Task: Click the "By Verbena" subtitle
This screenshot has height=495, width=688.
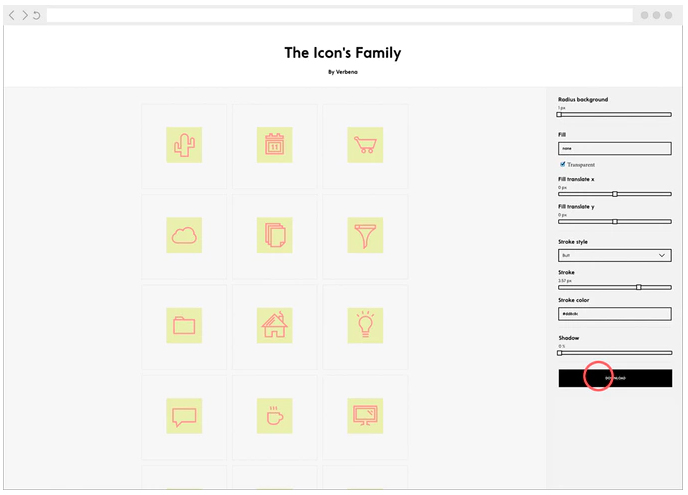Action: (343, 72)
